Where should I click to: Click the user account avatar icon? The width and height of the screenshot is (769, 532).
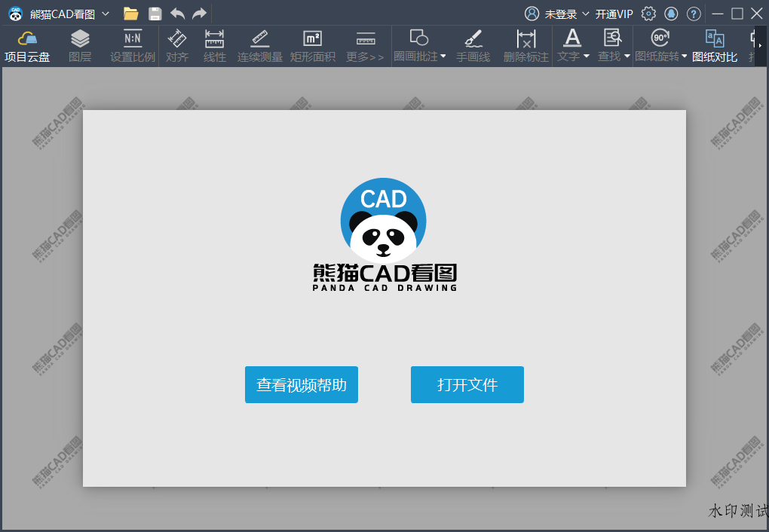point(532,14)
